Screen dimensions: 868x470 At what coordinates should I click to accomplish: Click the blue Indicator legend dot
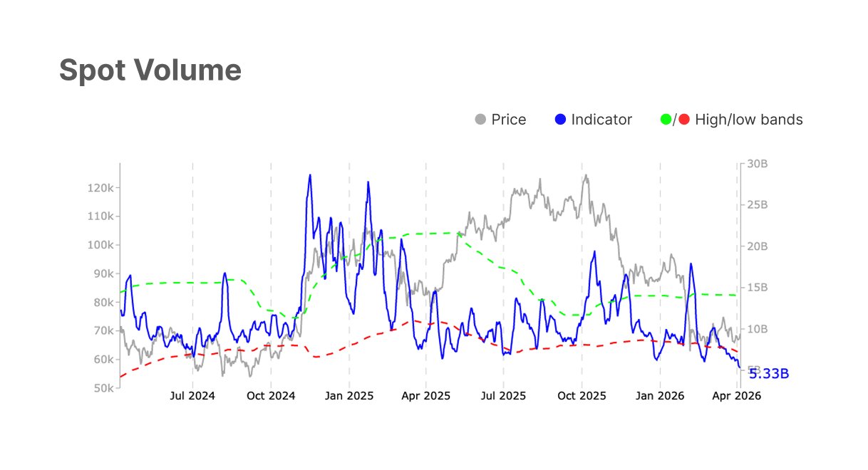(560, 120)
